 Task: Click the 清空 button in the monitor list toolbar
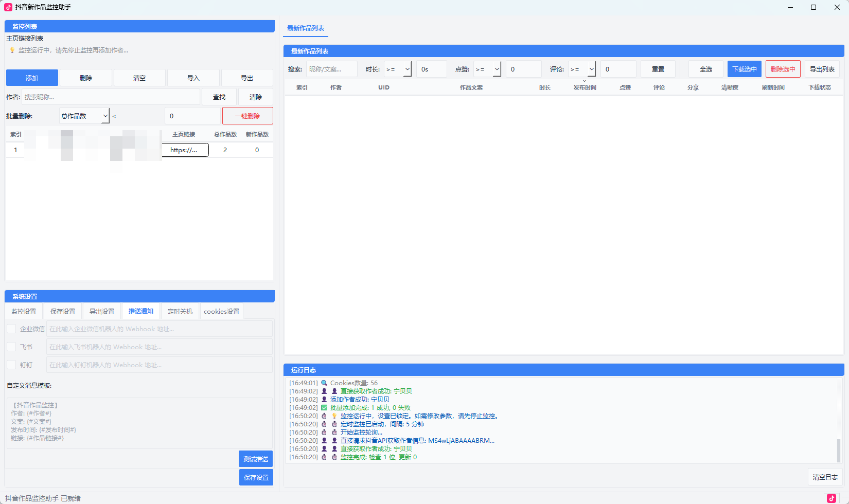(139, 78)
